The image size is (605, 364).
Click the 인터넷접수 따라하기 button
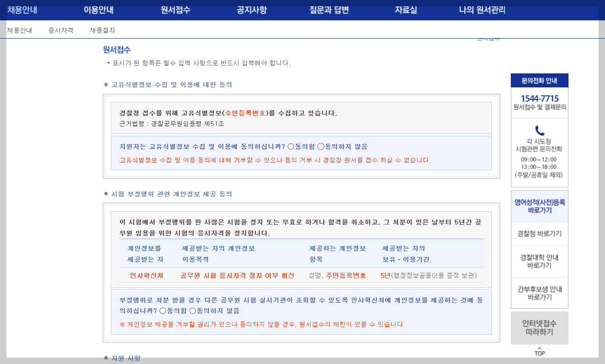(539, 328)
